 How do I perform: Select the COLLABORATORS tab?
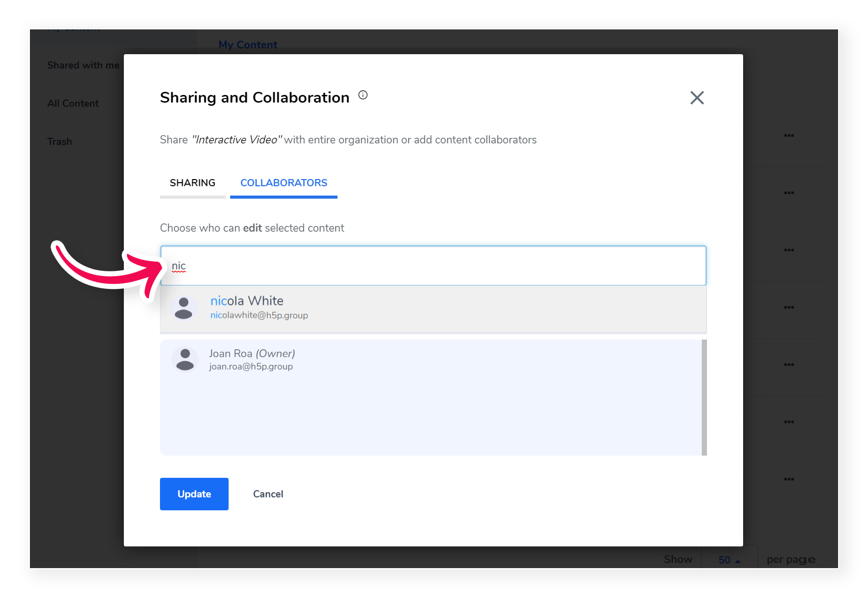(x=284, y=183)
